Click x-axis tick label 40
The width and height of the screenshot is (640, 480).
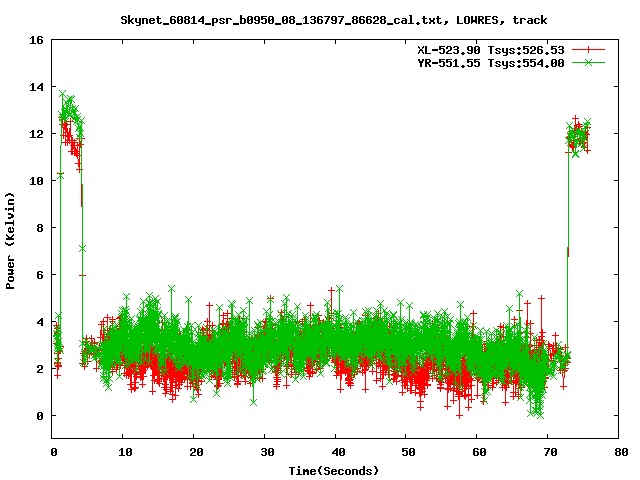(x=338, y=452)
